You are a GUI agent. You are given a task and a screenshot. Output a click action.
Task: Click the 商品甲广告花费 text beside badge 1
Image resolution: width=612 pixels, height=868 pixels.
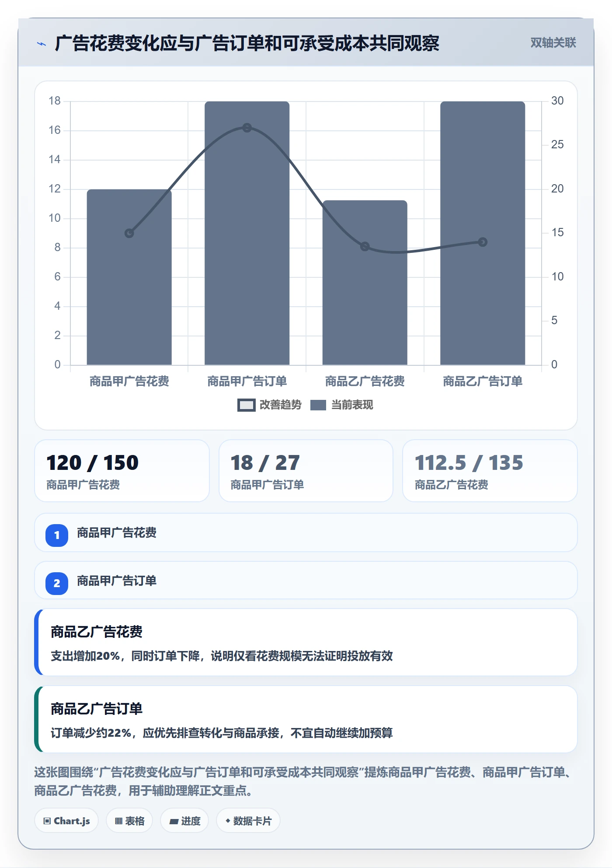[x=117, y=532]
